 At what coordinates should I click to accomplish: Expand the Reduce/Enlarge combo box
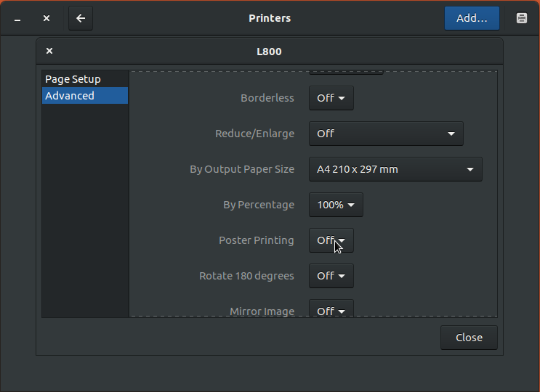pos(386,134)
